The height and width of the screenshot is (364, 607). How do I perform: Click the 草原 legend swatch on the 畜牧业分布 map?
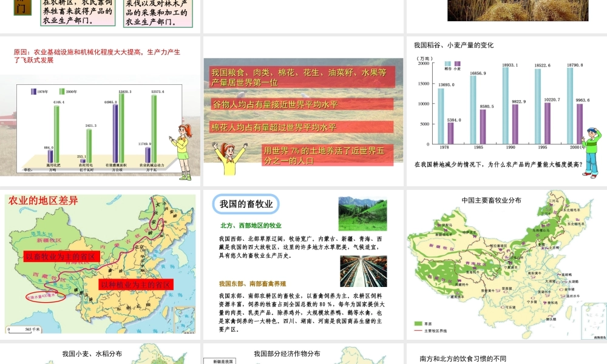[418, 323]
